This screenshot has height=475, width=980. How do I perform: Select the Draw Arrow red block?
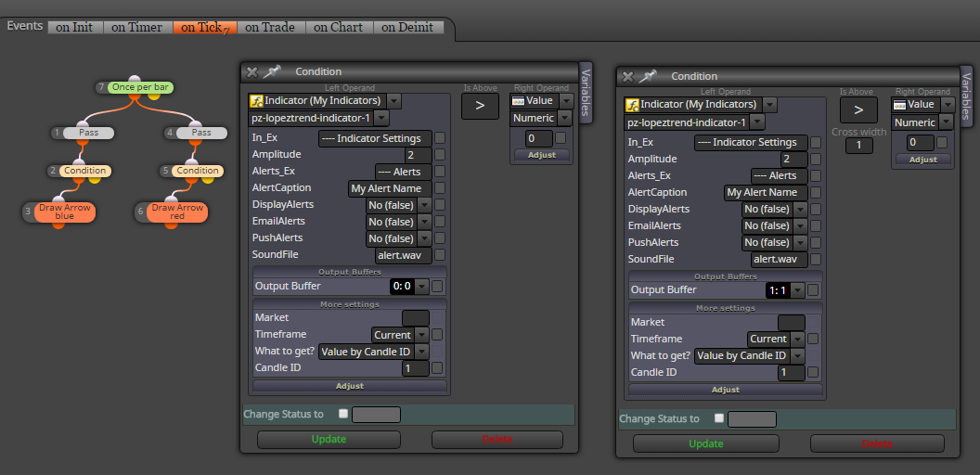[177, 212]
